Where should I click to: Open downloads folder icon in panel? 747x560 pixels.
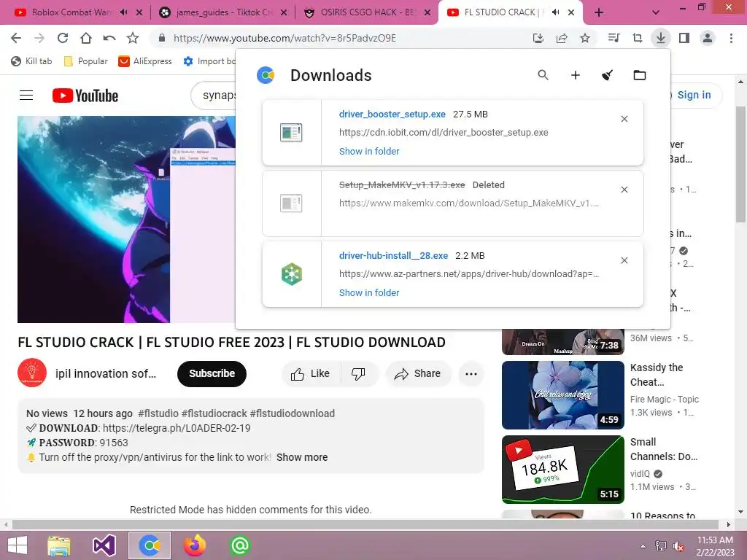(x=639, y=75)
